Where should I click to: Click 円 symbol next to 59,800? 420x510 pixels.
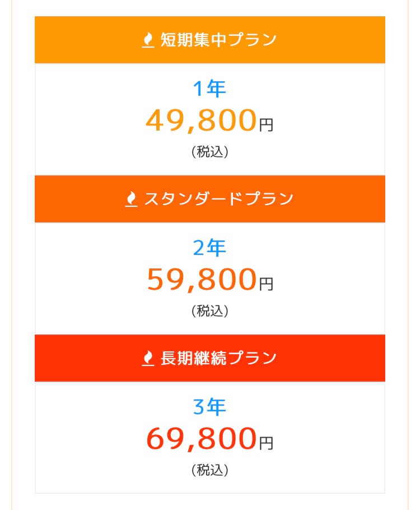[x=266, y=284]
